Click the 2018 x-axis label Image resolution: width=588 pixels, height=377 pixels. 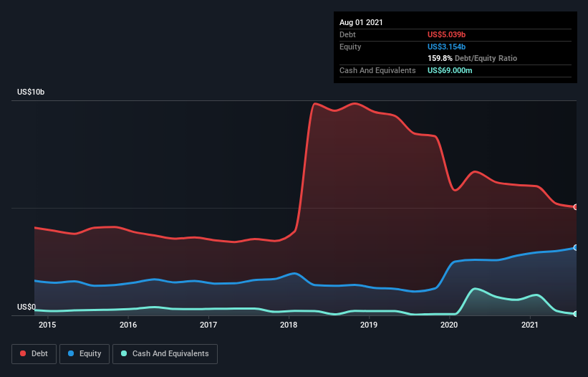pos(289,325)
